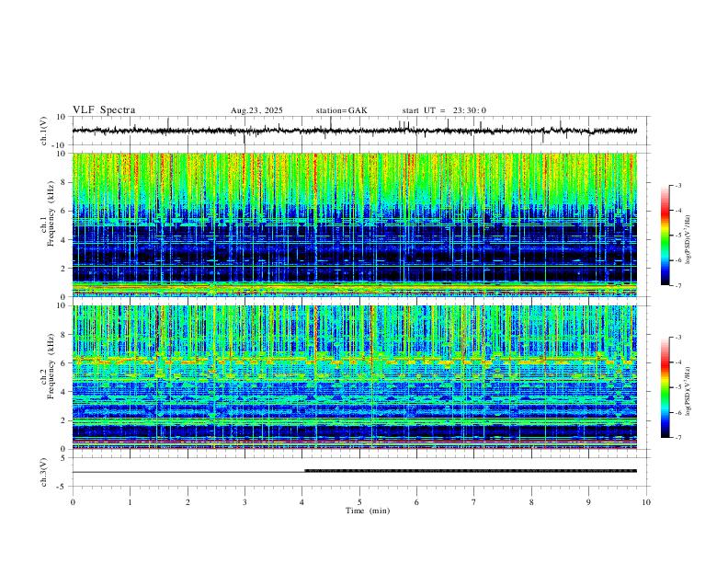Click the "ch.3(V)" axis label
This screenshot has height=563, width=728.
pos(44,472)
